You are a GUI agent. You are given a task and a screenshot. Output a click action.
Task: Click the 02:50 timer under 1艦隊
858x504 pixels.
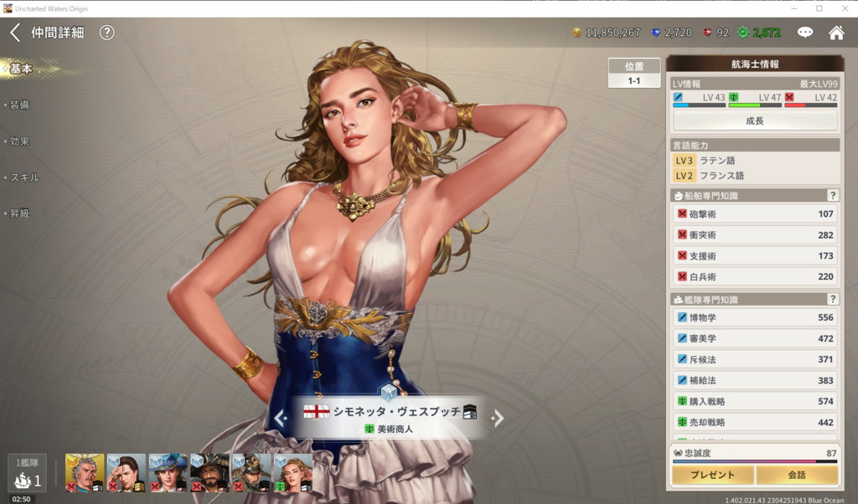pos(21,498)
